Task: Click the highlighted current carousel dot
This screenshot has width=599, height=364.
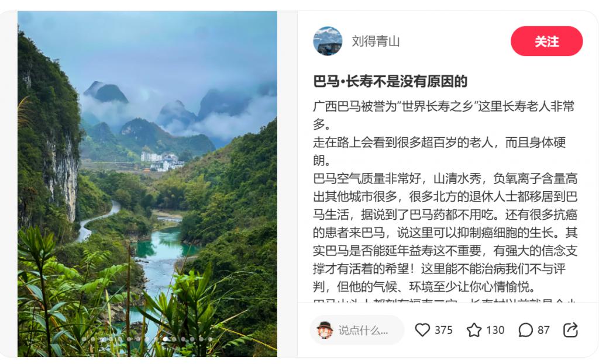Action: pyautogui.click(x=165, y=339)
